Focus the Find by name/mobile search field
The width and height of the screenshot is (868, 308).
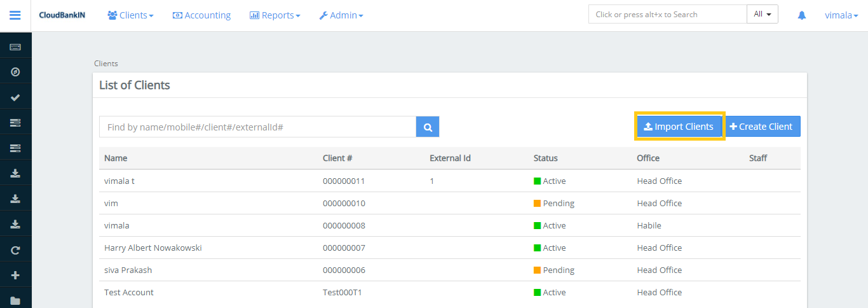(x=257, y=127)
